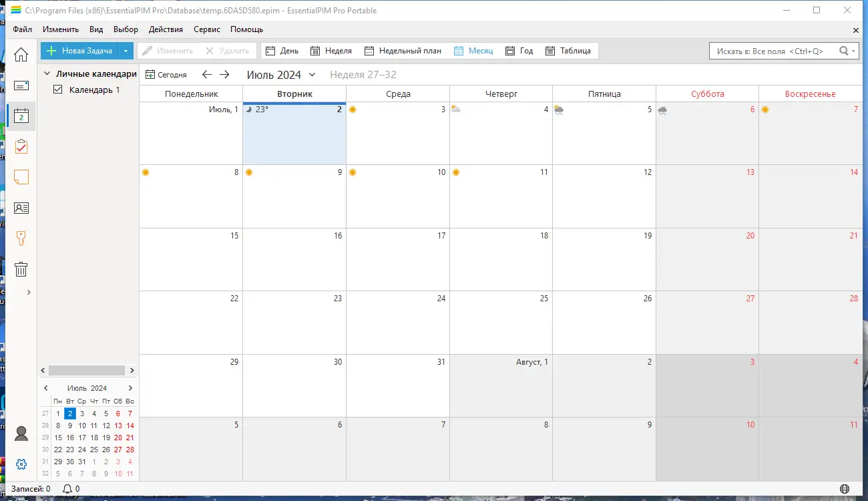Viewport: 868px width, 501px height.
Task: Open the Июль 2024 month picker dropdown
Action: pyautogui.click(x=312, y=75)
